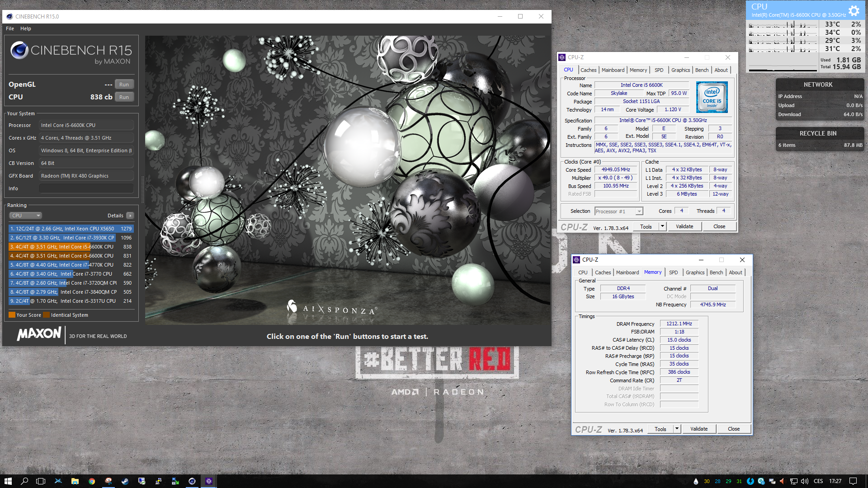Open the network status tray icon

click(x=793, y=481)
